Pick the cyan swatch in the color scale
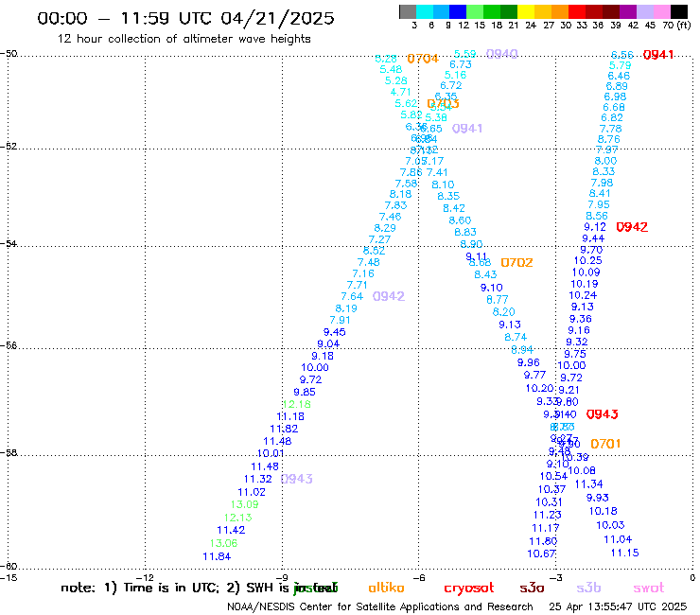The image size is (700, 615). pos(425,11)
